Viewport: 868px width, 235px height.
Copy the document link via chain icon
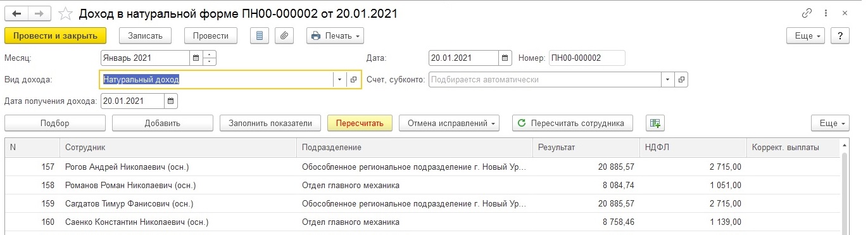[x=807, y=13]
